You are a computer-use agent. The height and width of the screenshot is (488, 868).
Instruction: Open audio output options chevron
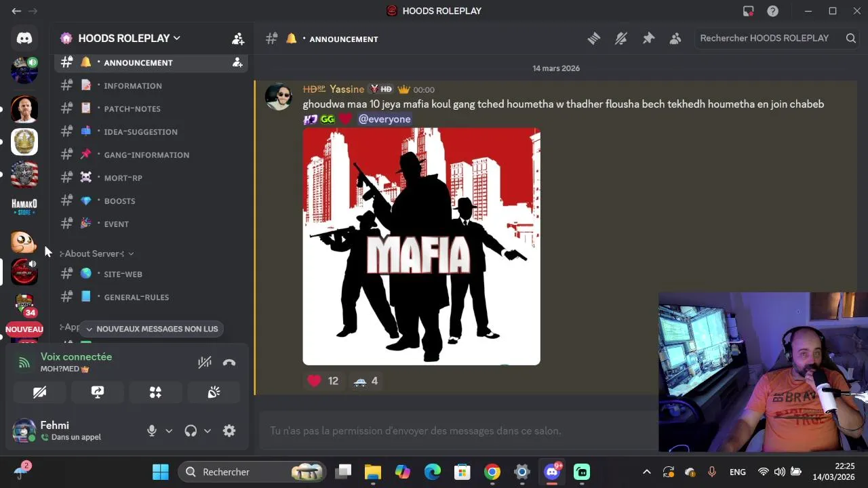(208, 431)
